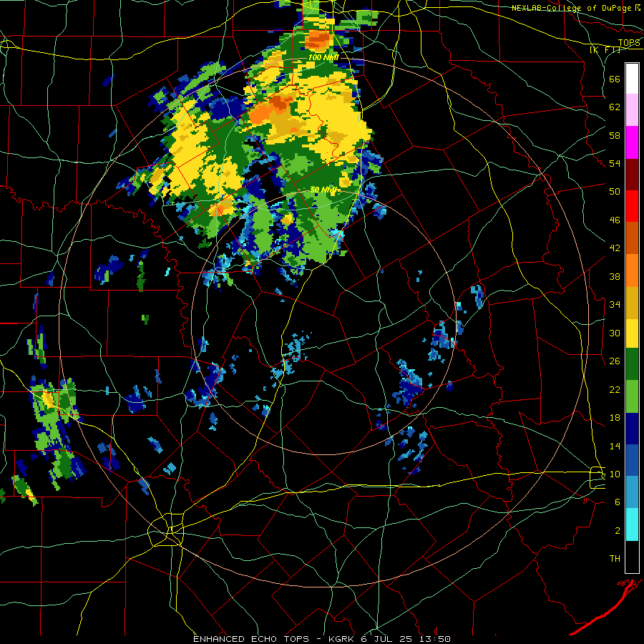Select the 42 legend value
The height and width of the screenshot is (644, 644).
point(615,248)
